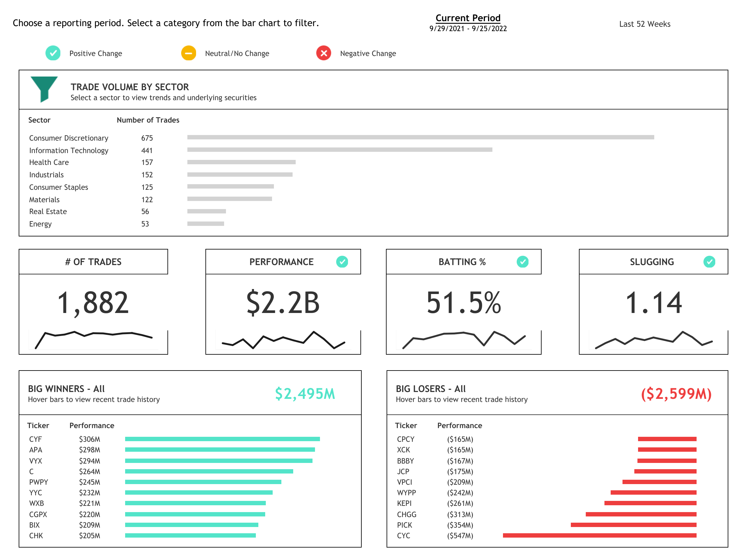
Task: Click the BATTING % card title
Action: (x=462, y=262)
